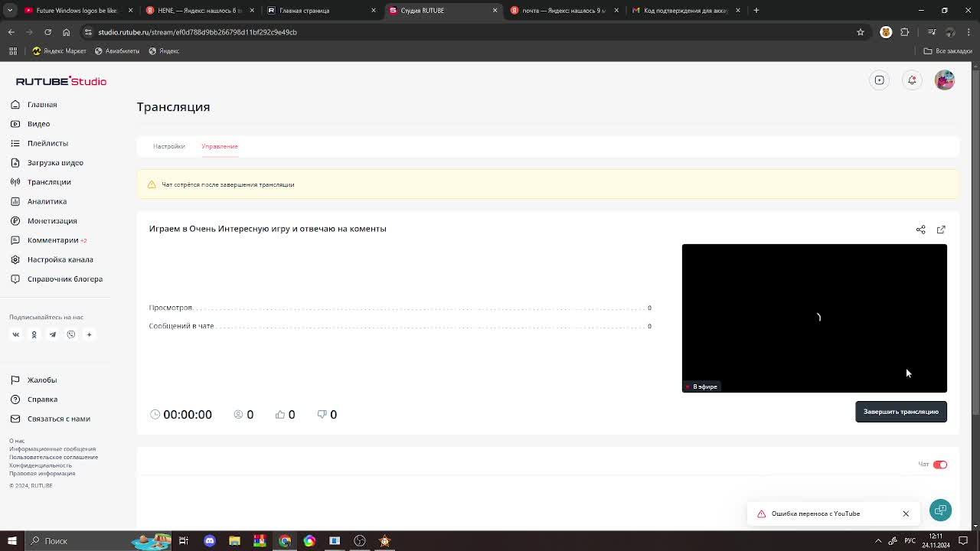980x551 pixels.
Task: Open the О нас footer link
Action: coord(17,441)
